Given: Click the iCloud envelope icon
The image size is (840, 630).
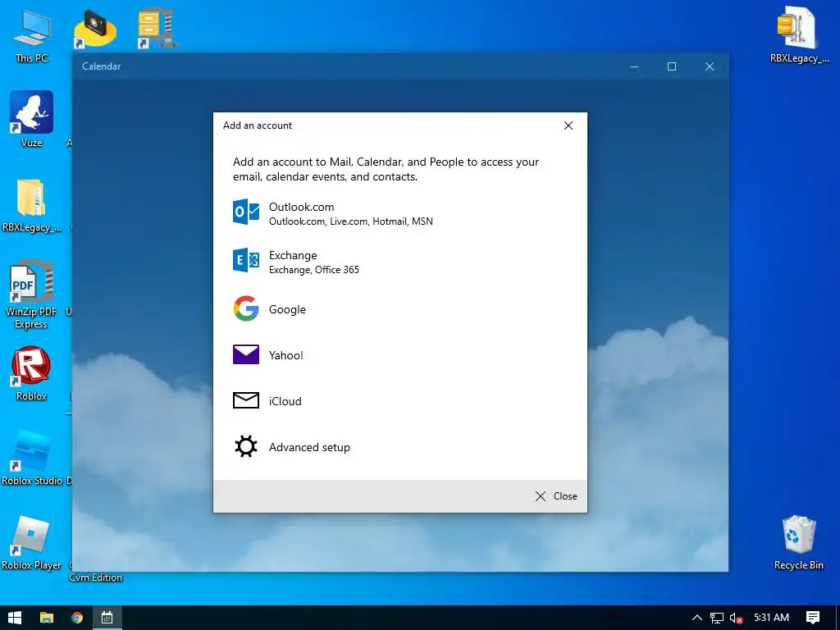Looking at the screenshot, I should (246, 400).
